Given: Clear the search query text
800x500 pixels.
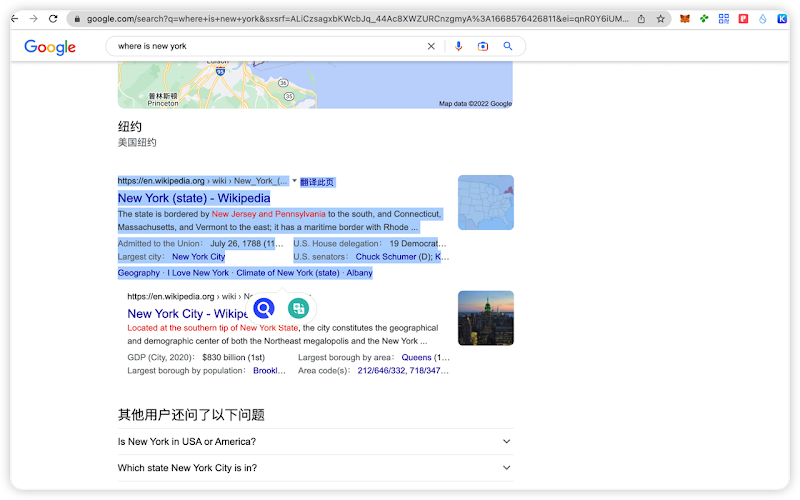Looking at the screenshot, I should click(x=431, y=46).
